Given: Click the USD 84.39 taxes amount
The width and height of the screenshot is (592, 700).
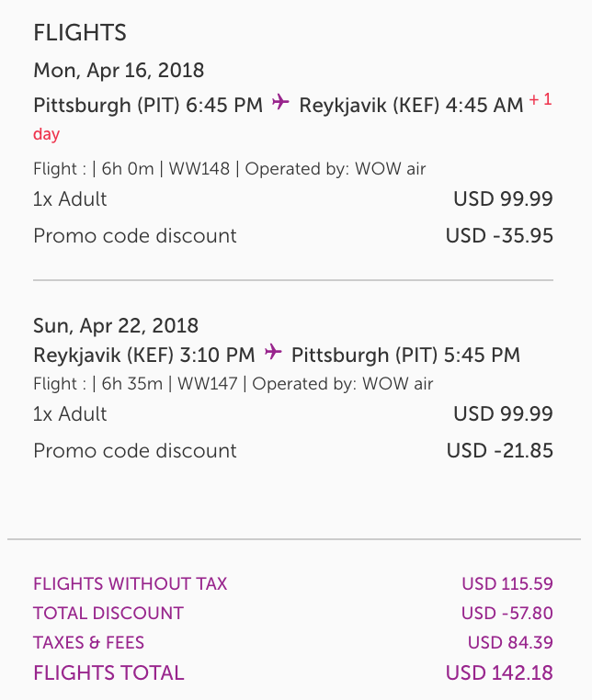Looking at the screenshot, I should pos(510,643).
